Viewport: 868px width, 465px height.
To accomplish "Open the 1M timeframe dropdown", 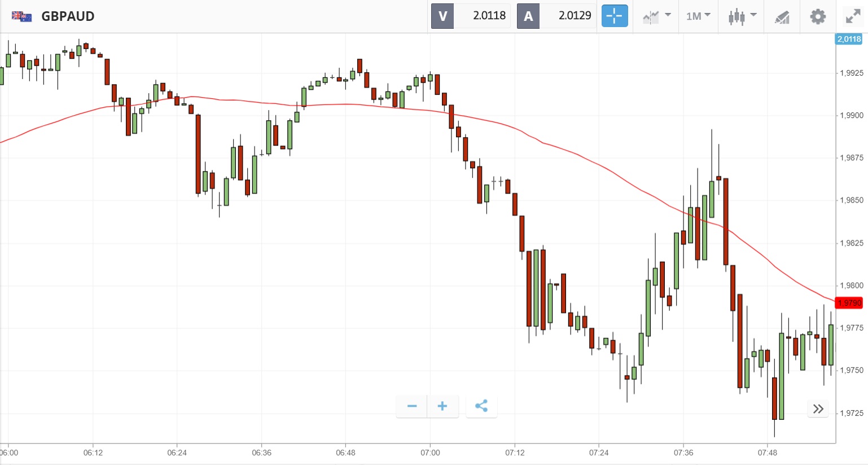I will pos(698,16).
